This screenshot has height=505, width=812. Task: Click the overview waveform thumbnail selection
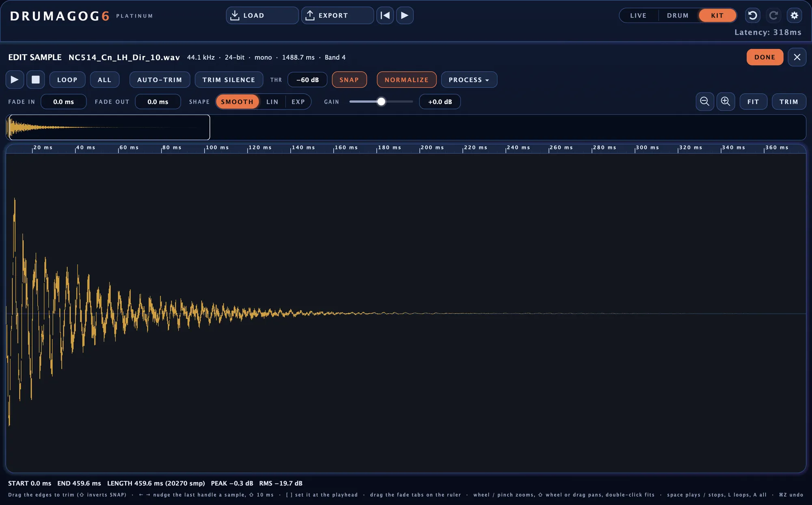tap(109, 127)
